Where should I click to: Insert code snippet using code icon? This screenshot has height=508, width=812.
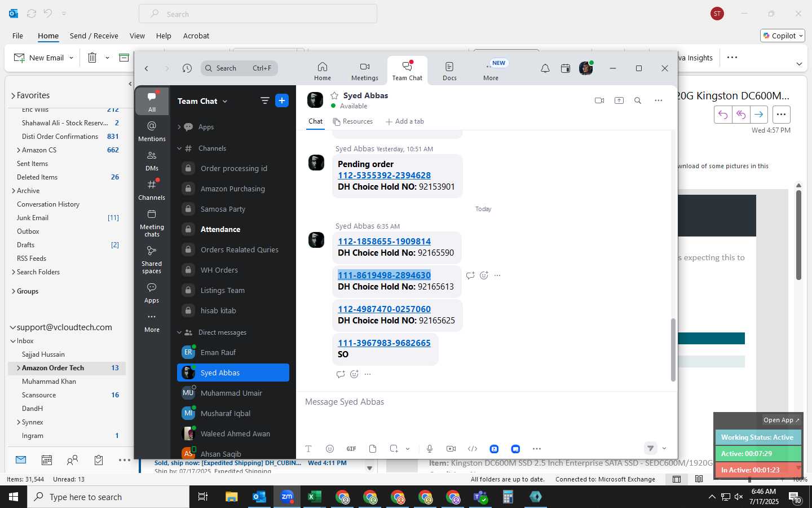(473, 449)
